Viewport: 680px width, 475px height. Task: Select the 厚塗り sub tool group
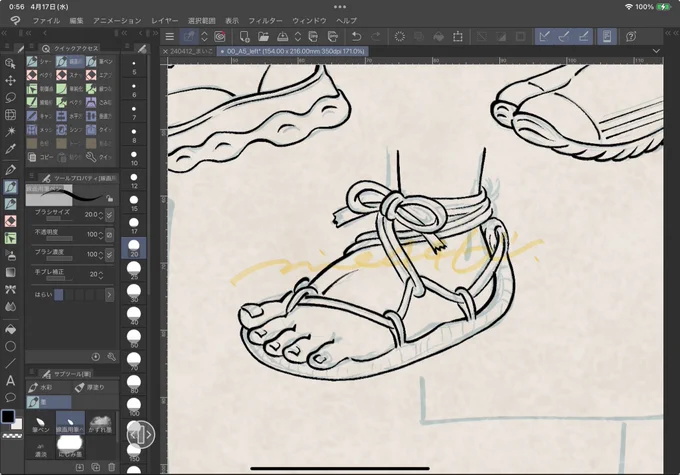(95, 387)
